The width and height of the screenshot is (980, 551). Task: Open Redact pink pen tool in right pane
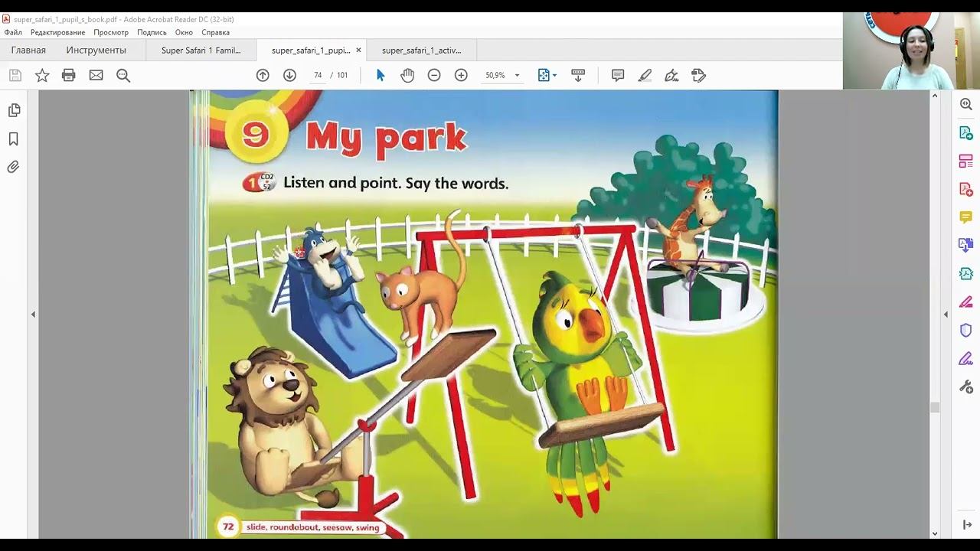click(966, 302)
